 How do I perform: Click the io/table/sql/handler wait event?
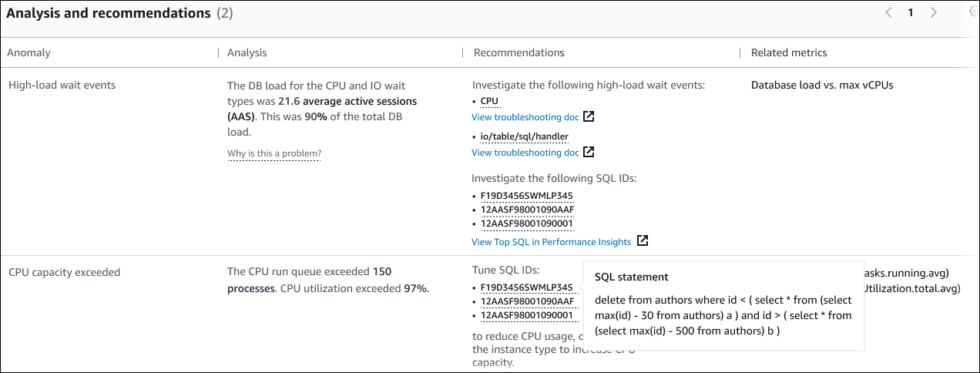coord(524,136)
